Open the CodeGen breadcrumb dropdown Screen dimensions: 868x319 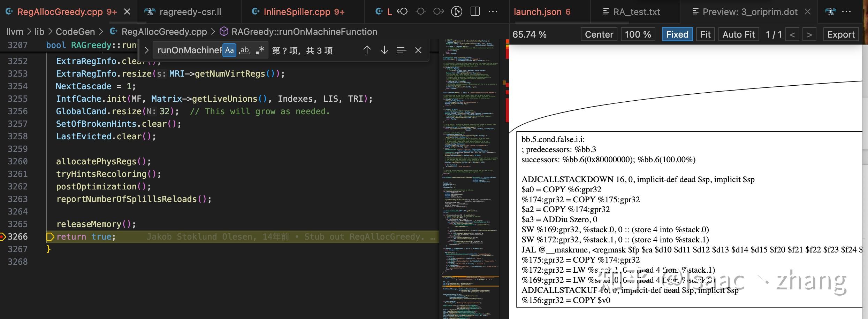click(75, 31)
